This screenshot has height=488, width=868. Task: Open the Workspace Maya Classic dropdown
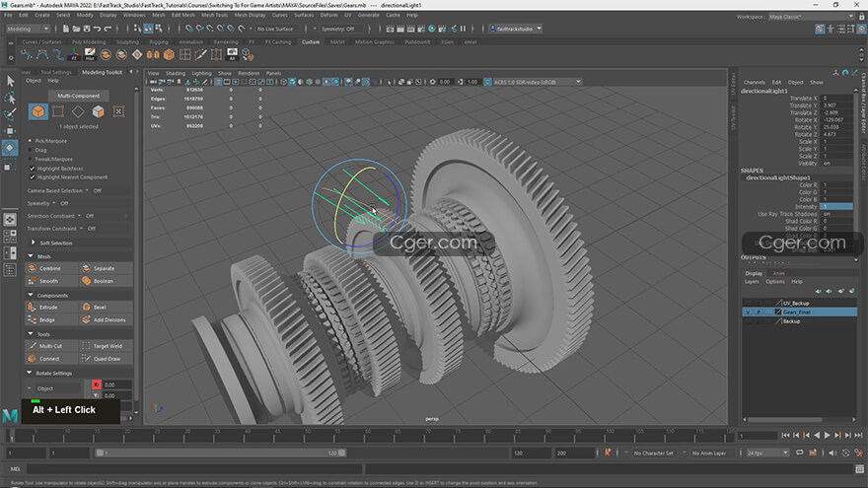pos(812,17)
